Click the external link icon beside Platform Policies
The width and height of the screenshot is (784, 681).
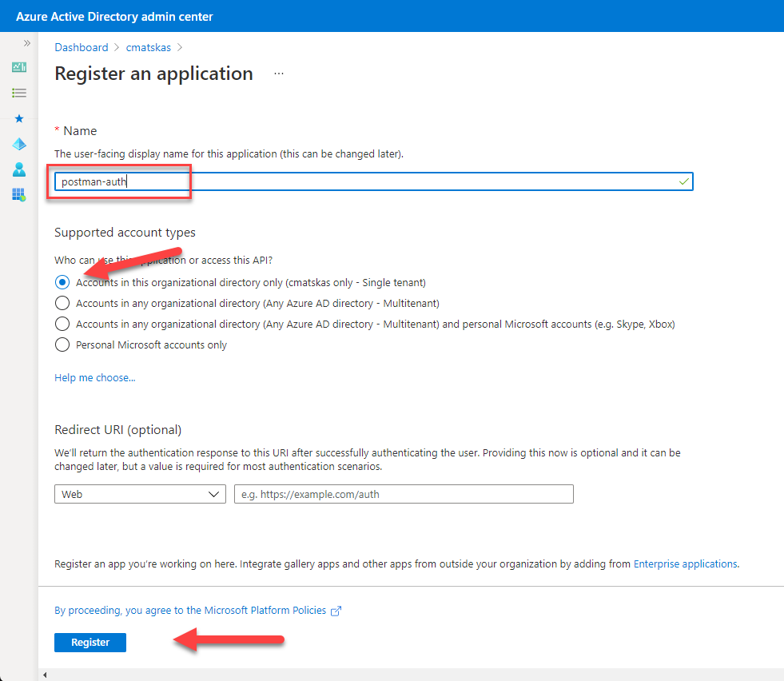pyautogui.click(x=336, y=611)
